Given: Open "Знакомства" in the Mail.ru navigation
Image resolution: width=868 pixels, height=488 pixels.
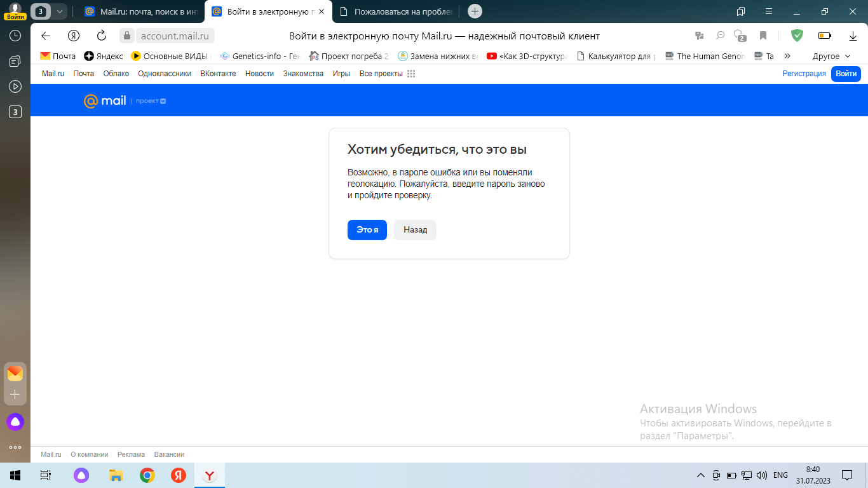Looking at the screenshot, I should [x=303, y=73].
